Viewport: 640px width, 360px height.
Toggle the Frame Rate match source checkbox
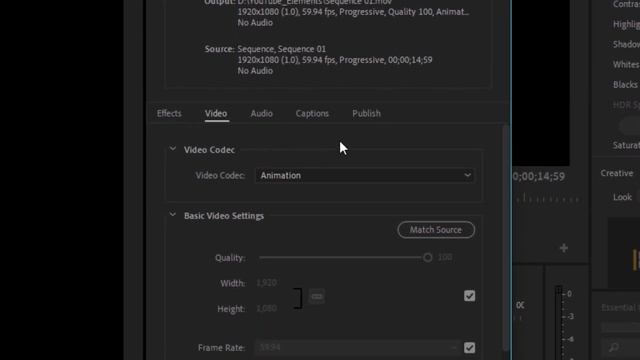click(x=469, y=348)
